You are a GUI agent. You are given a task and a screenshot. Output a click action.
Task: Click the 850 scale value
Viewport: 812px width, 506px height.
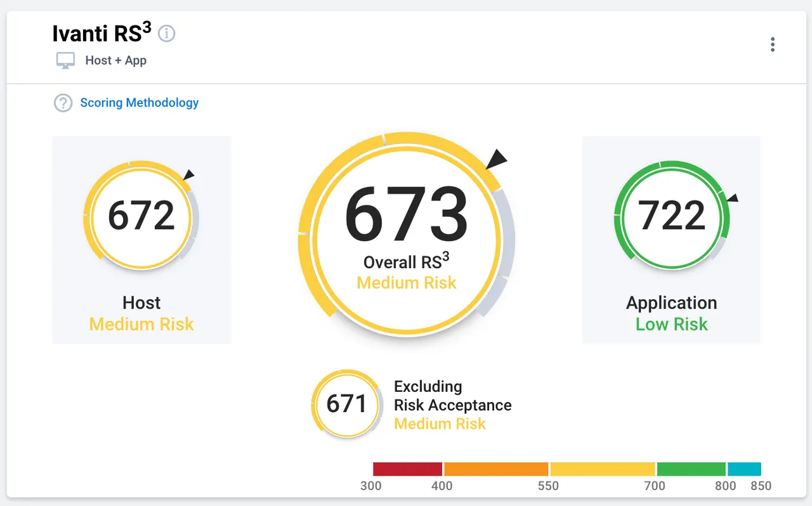pyautogui.click(x=761, y=486)
